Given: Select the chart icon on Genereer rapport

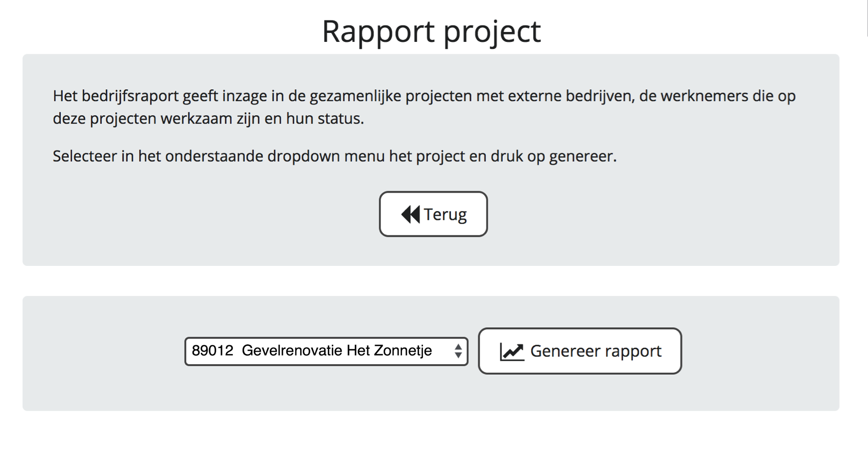Looking at the screenshot, I should tap(511, 351).
